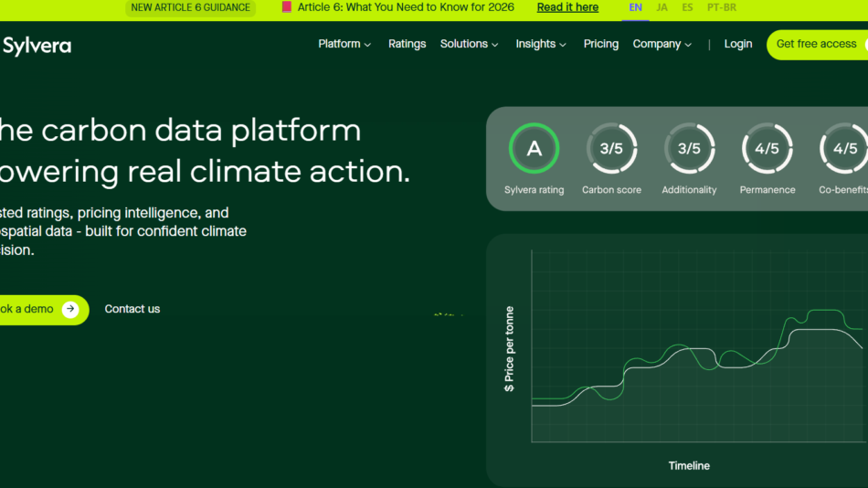Image resolution: width=868 pixels, height=488 pixels.
Task: Open the Insights dropdown menu
Action: pos(541,44)
